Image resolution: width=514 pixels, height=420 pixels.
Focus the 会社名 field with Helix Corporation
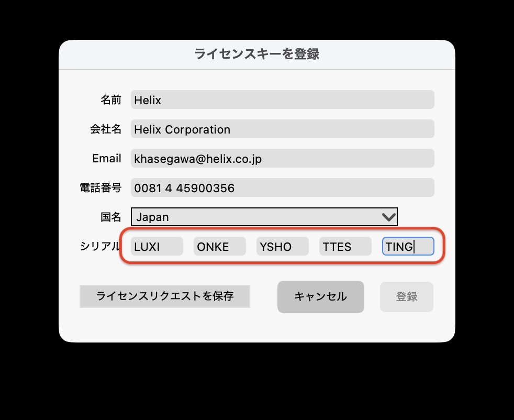point(283,129)
